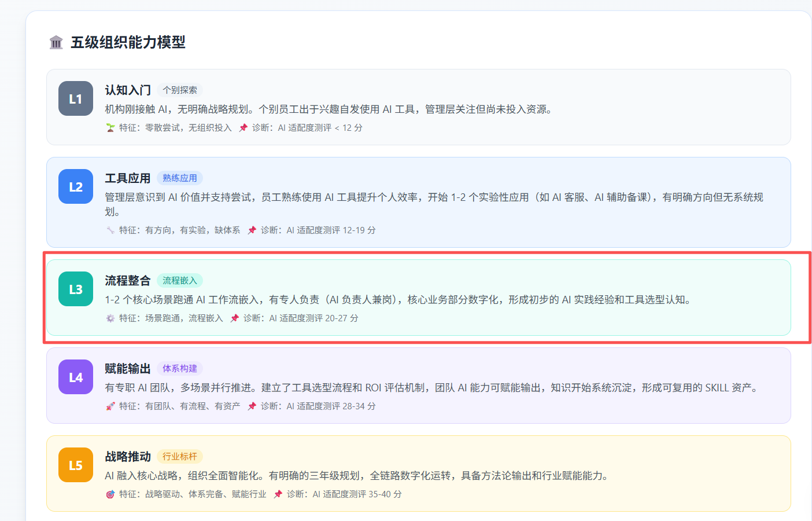Click the text 诊断：AI 适配度测评 < 12 分

pyautogui.click(x=308, y=127)
